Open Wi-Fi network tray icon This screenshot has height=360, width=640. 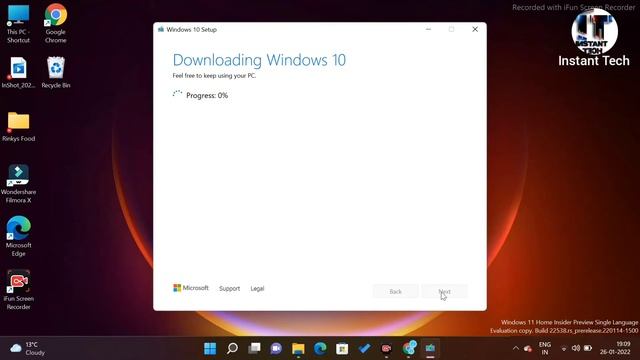coord(564,348)
